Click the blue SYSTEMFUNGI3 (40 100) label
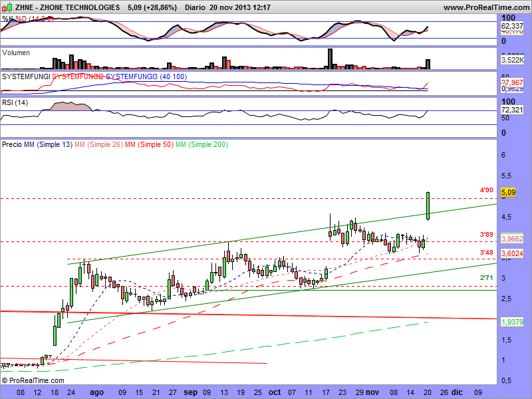This screenshot has width=532, height=399. [146, 76]
